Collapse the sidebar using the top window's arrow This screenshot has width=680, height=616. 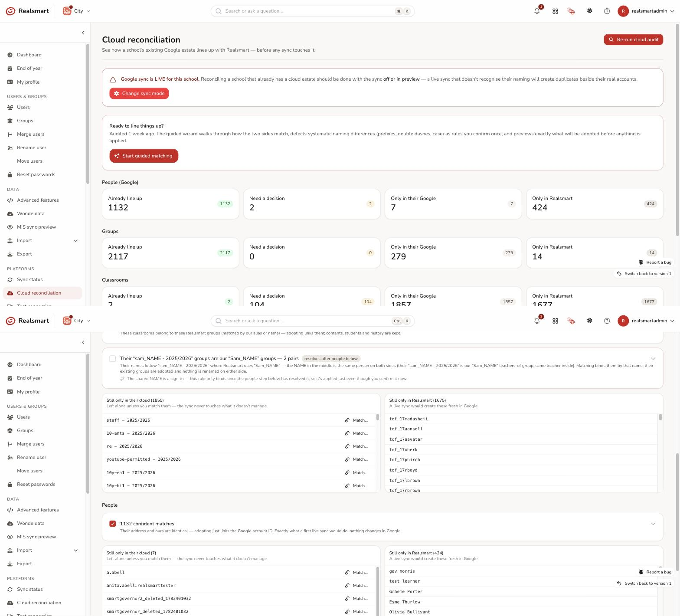click(x=83, y=33)
